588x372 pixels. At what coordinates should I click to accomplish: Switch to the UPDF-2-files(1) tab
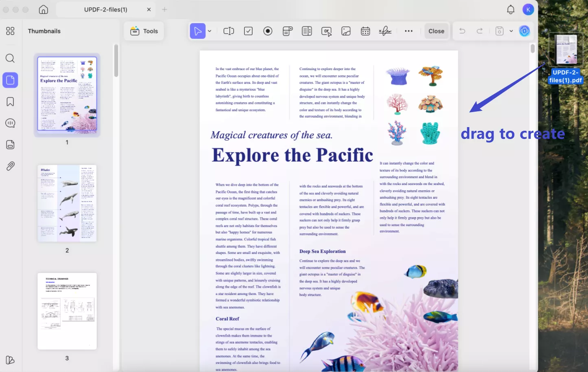click(x=106, y=9)
